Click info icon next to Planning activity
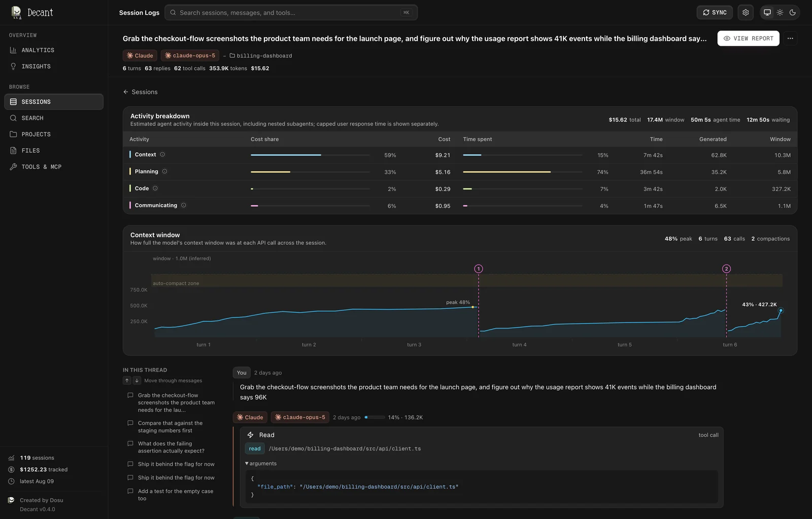Image resolution: width=812 pixels, height=519 pixels. click(x=164, y=172)
